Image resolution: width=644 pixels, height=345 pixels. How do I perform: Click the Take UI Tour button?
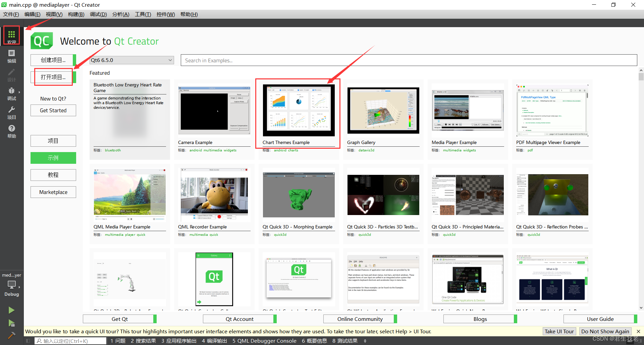pyautogui.click(x=559, y=331)
